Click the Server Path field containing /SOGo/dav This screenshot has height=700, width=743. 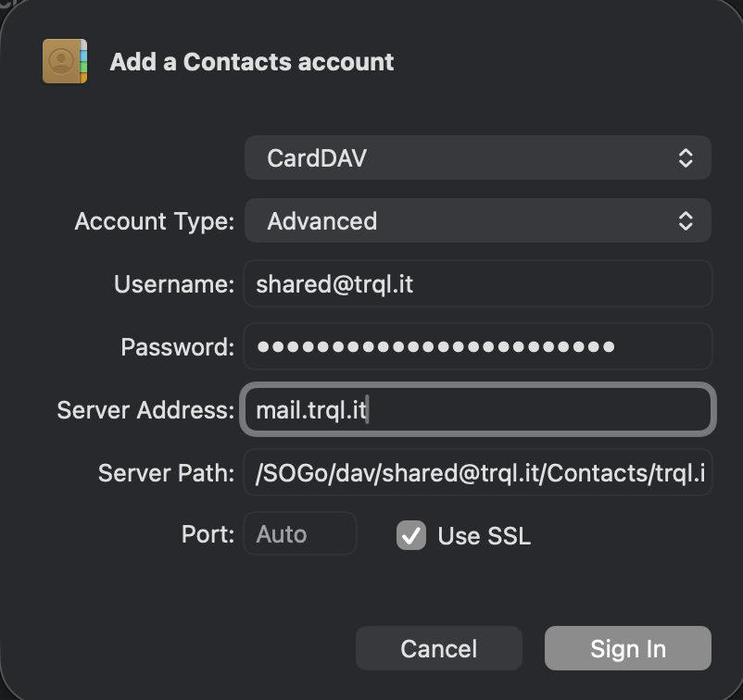(478, 472)
